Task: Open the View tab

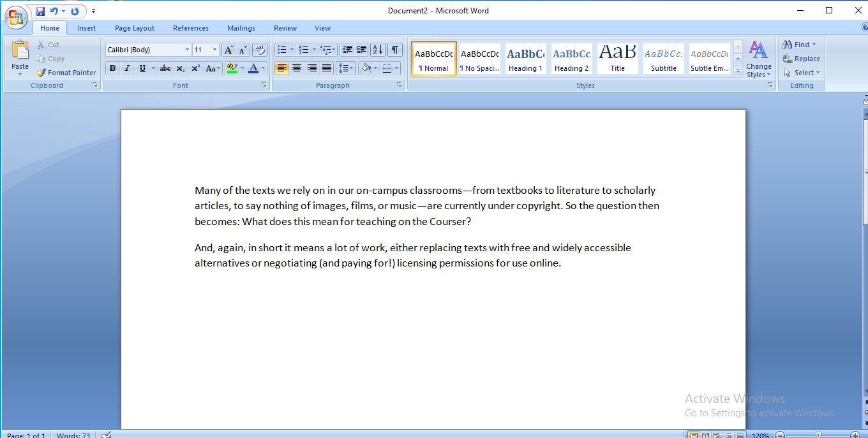Action: [x=323, y=28]
